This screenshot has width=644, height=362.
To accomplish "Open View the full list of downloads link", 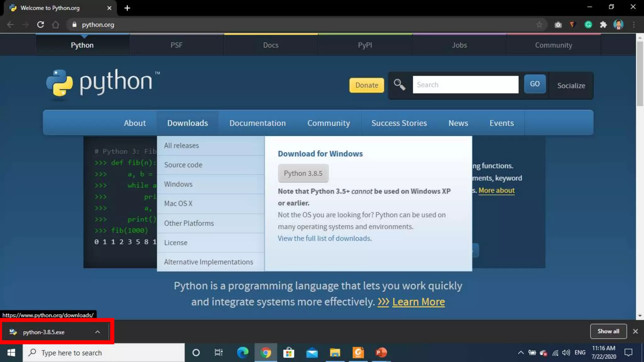I will tap(324, 238).
